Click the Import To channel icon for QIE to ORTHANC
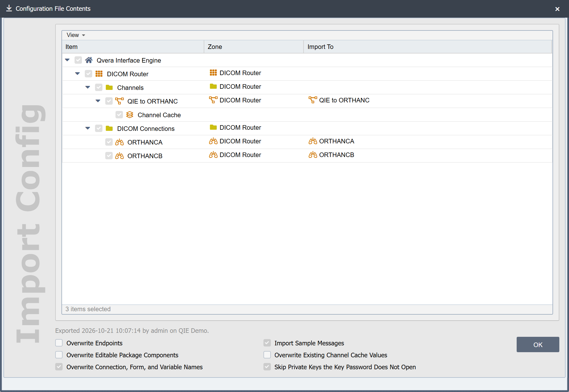 [x=313, y=100]
